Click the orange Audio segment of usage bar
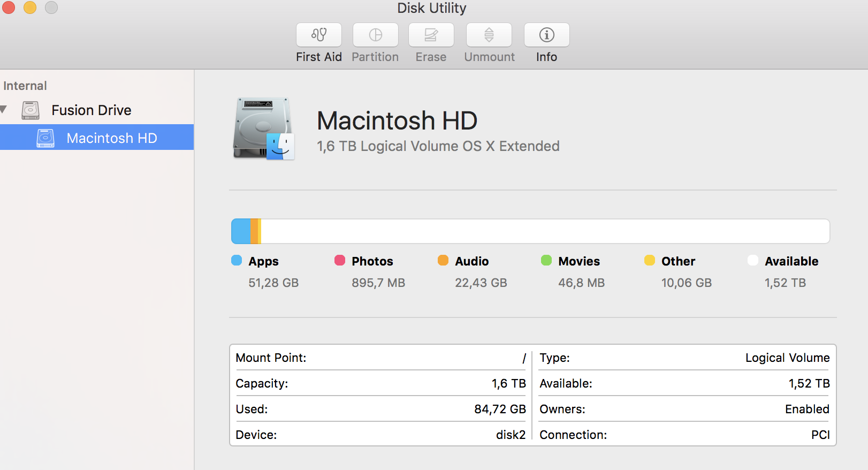This screenshot has height=470, width=868. [x=254, y=231]
